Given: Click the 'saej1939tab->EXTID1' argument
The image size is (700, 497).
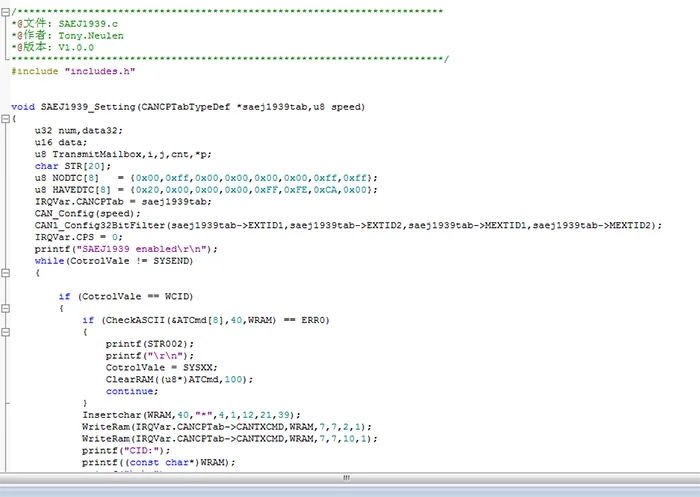Looking at the screenshot, I should point(227,226).
